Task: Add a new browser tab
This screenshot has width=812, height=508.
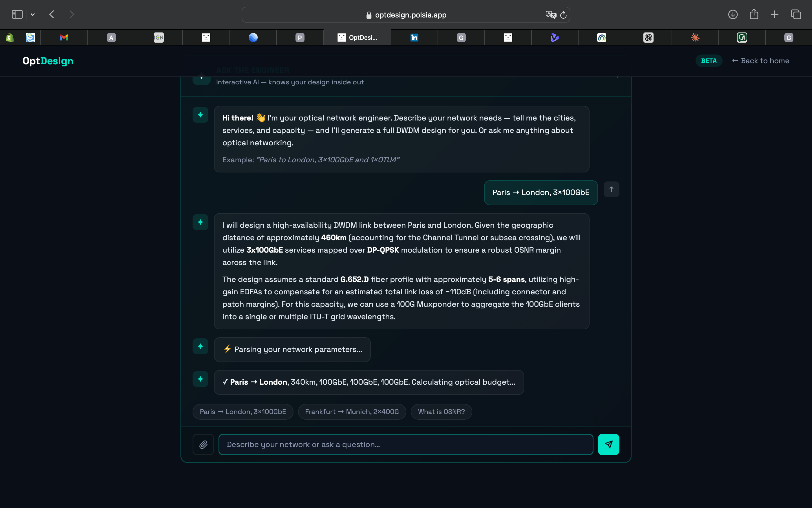Action: [775, 14]
